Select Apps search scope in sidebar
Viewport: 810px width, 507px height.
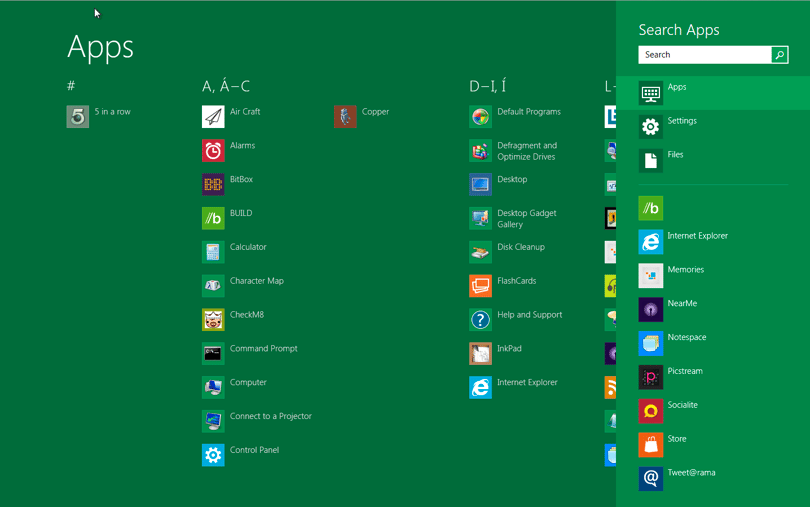pos(713,93)
